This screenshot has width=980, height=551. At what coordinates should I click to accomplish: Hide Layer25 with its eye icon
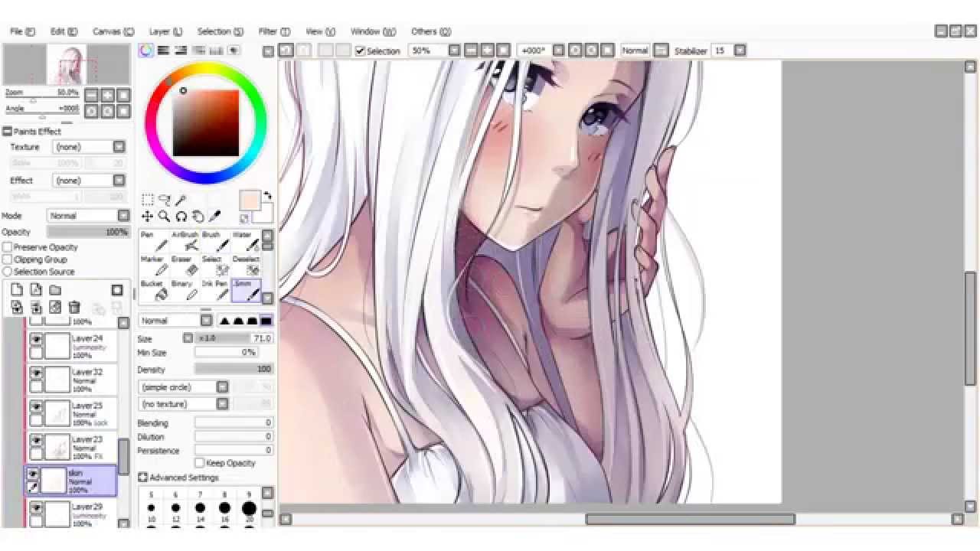[x=35, y=406]
